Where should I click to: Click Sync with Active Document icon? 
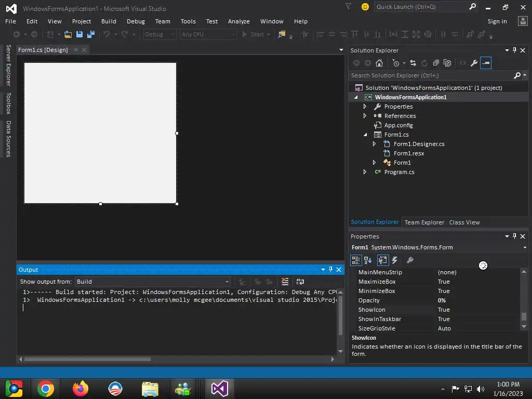[413, 63]
